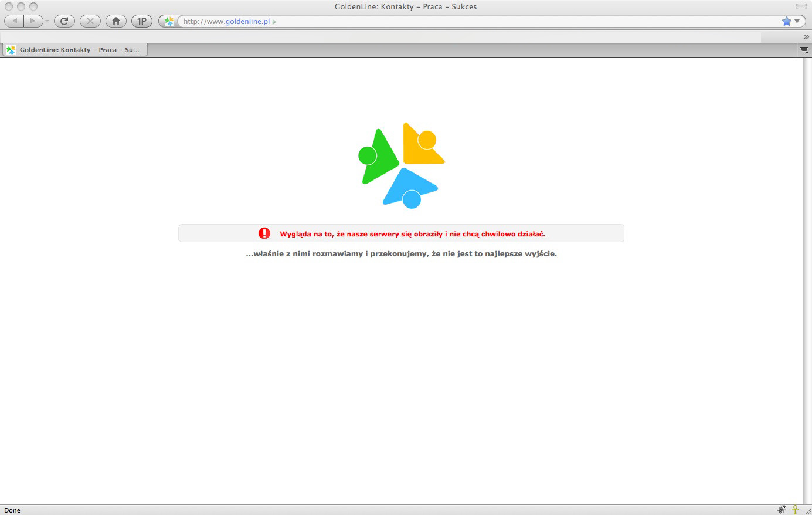Viewport: 812px width, 515px height.
Task: Click the Stop loading X button
Action: tap(90, 21)
